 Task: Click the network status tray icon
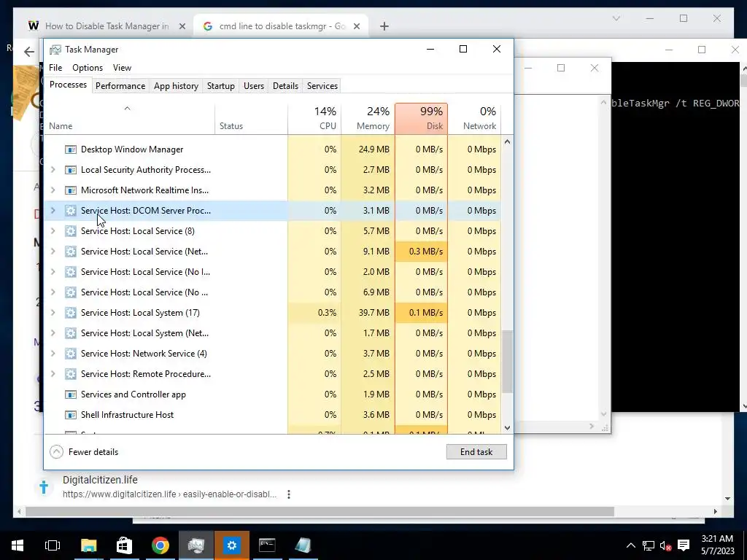coord(648,545)
